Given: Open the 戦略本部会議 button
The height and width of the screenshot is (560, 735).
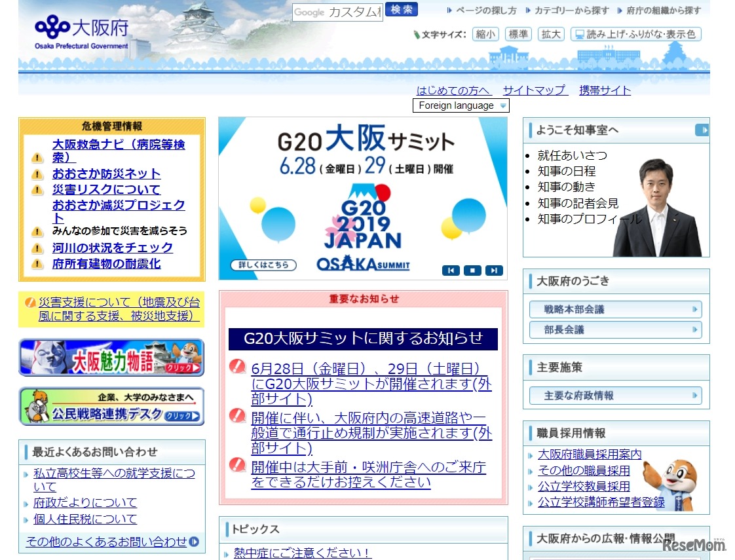Looking at the screenshot, I should (x=616, y=309).
